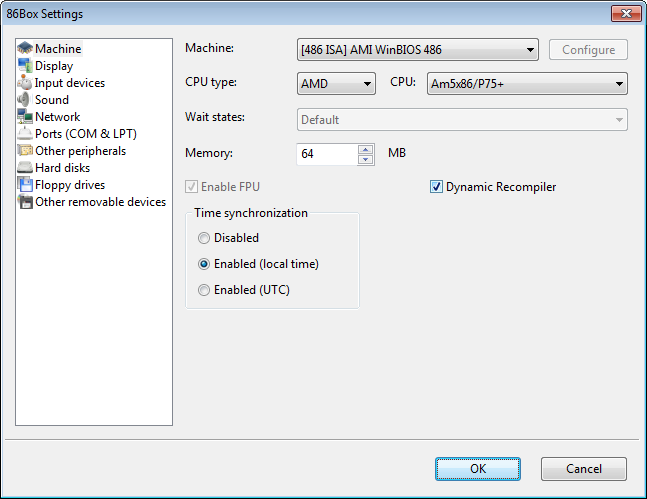The width and height of the screenshot is (647, 499).
Task: Select Enabled (local time) radio button
Action: [204, 264]
